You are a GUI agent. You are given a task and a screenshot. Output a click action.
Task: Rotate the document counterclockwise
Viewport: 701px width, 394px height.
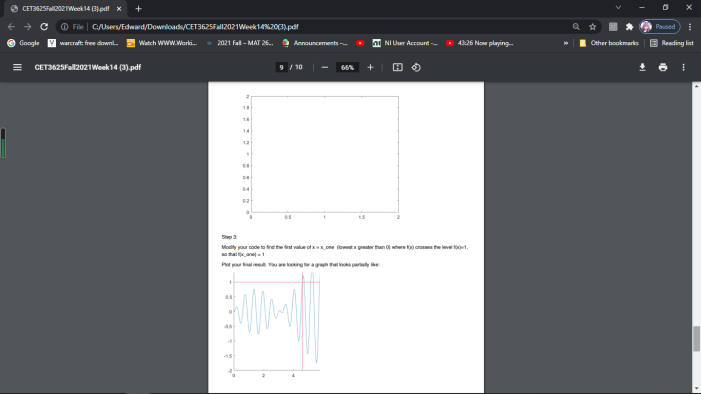(416, 68)
